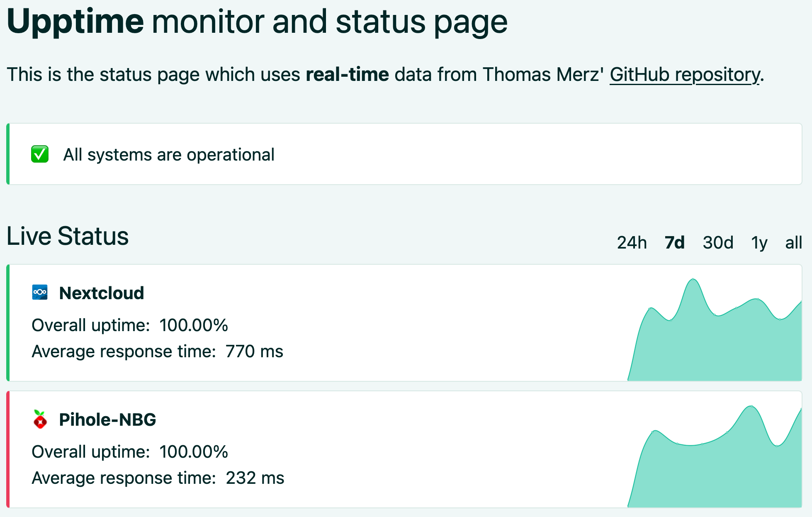Switch to the 30d time range
This screenshot has height=517, width=812.
[x=718, y=243]
